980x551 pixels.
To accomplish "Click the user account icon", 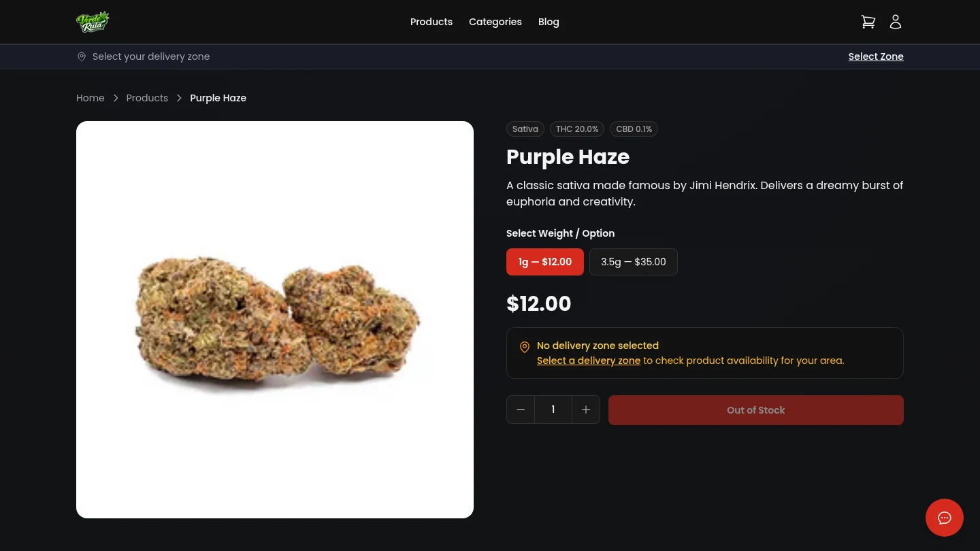I will 896,21.
